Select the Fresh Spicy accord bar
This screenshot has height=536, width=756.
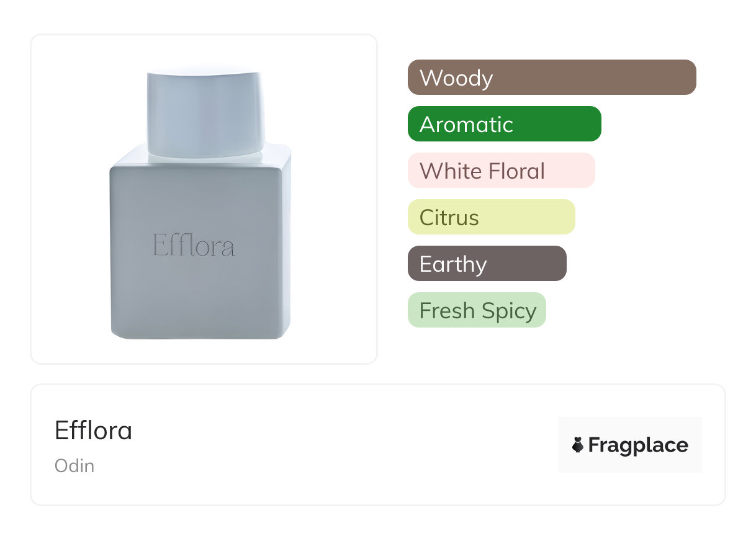(477, 310)
